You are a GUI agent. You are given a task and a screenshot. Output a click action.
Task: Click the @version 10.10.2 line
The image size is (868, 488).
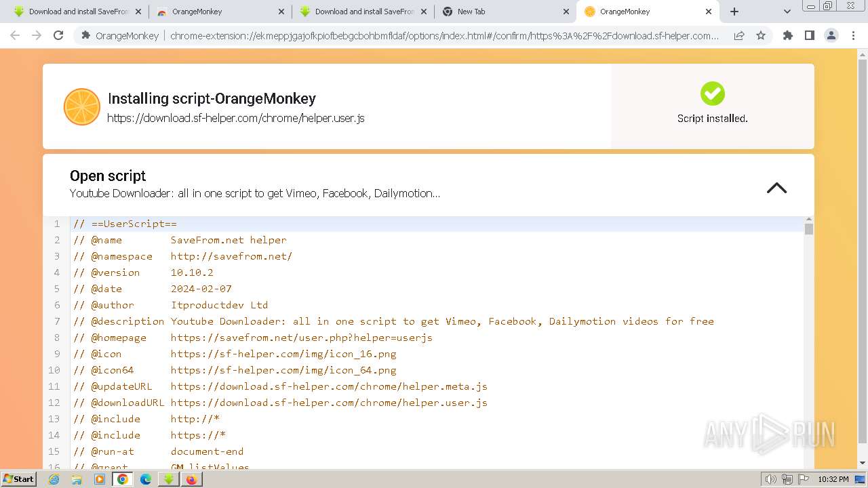click(143, 272)
